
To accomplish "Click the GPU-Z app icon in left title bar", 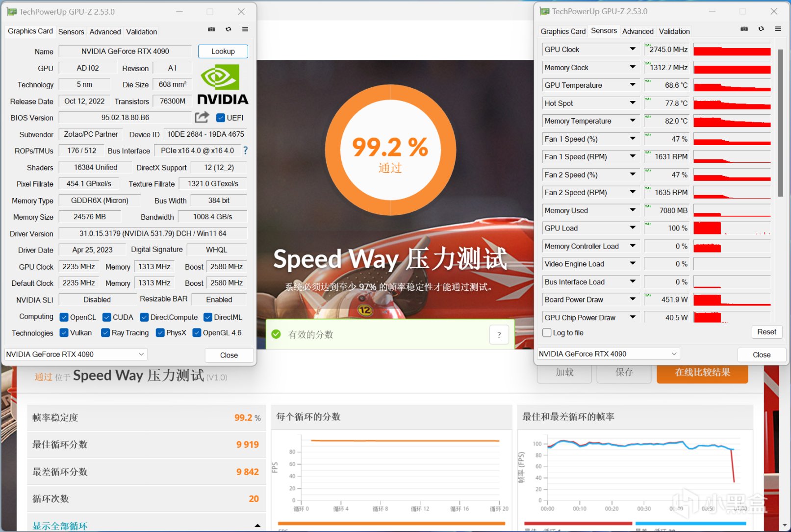I will (x=12, y=12).
